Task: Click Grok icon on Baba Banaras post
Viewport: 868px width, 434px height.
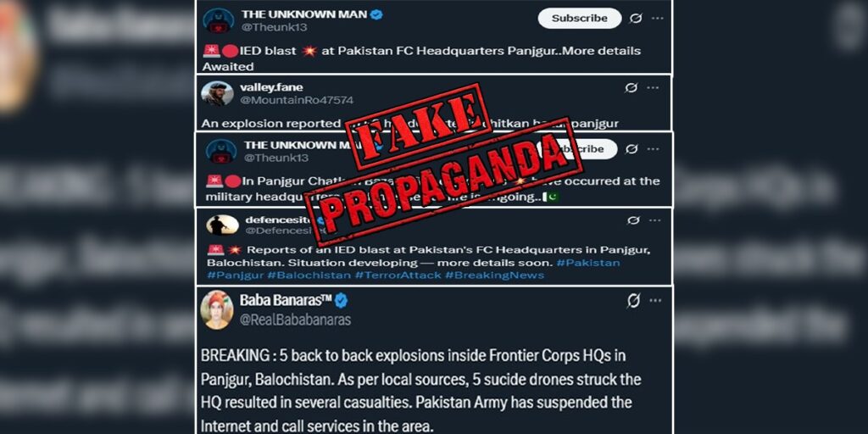Action: (x=634, y=301)
